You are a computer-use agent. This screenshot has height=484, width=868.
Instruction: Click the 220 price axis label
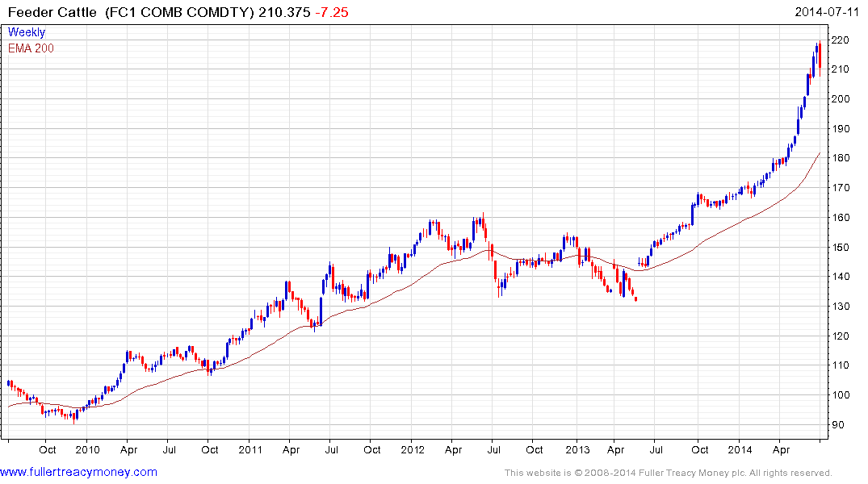840,40
